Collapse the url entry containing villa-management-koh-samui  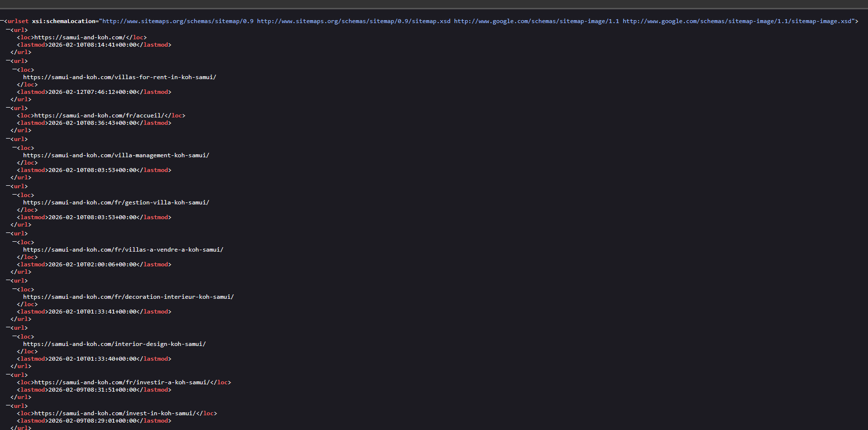8,139
